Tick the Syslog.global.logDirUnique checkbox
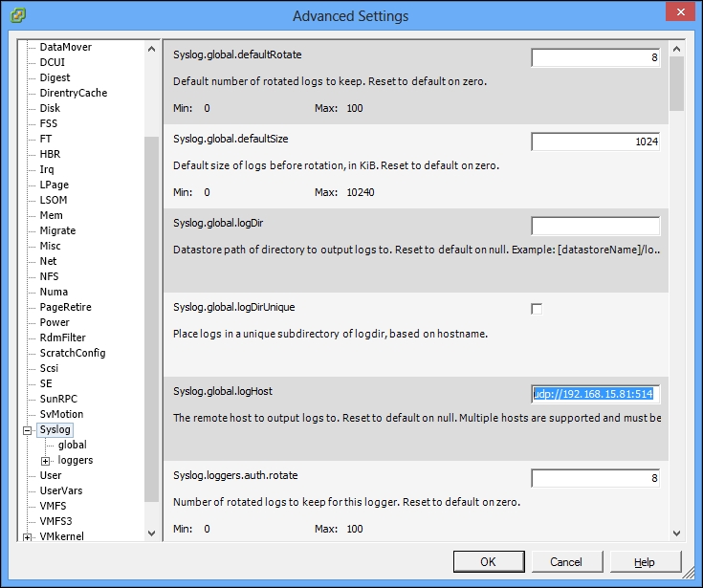This screenshot has height=588, width=703. point(537,309)
